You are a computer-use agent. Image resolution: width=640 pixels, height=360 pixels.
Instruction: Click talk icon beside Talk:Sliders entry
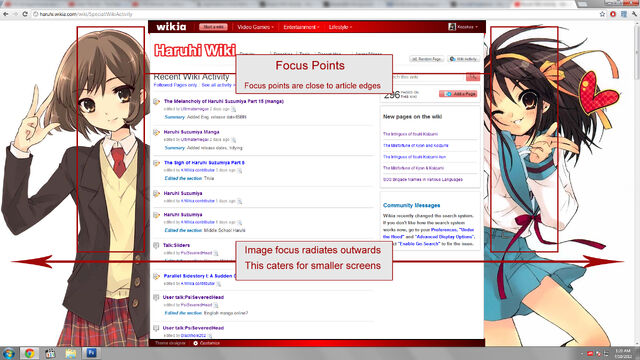pyautogui.click(x=156, y=245)
